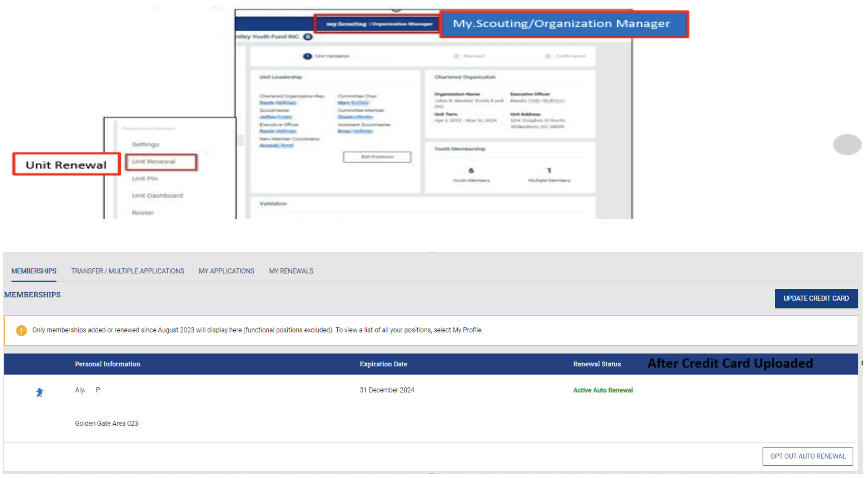Click the Personal Information column header
868x478 pixels.
pyautogui.click(x=108, y=364)
